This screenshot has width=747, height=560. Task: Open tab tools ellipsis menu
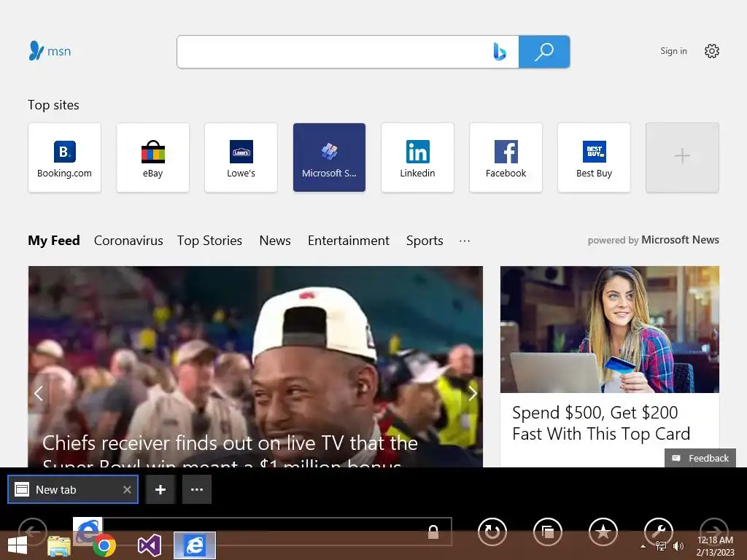click(x=197, y=489)
